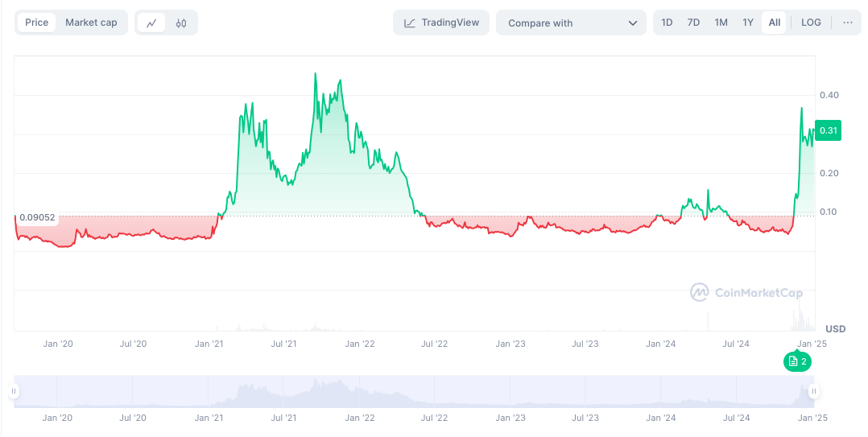The image size is (868, 437).
Task: Select the Price tab
Action: [x=37, y=23]
